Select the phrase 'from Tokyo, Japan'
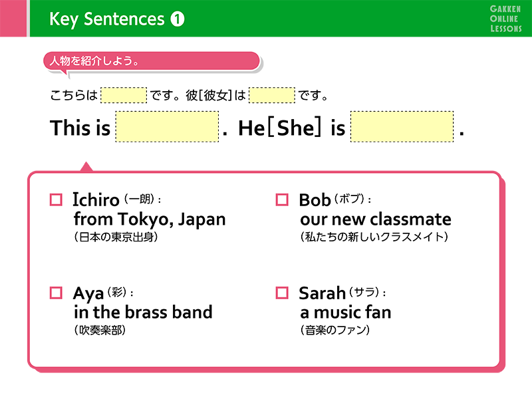The height and width of the screenshot is (399, 532). click(x=150, y=219)
